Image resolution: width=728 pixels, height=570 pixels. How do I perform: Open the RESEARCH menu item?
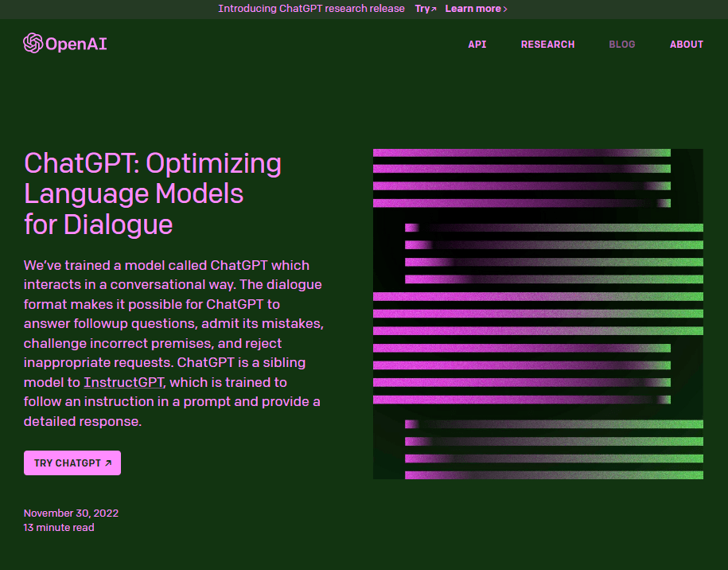coord(547,45)
